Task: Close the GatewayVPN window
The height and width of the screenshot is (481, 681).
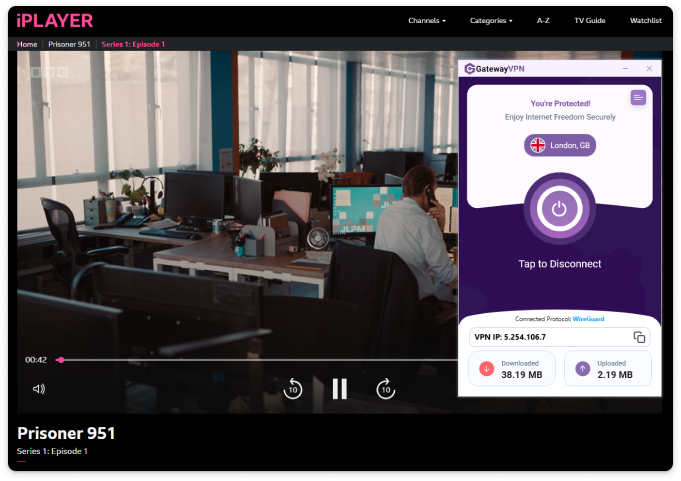Action: (649, 69)
